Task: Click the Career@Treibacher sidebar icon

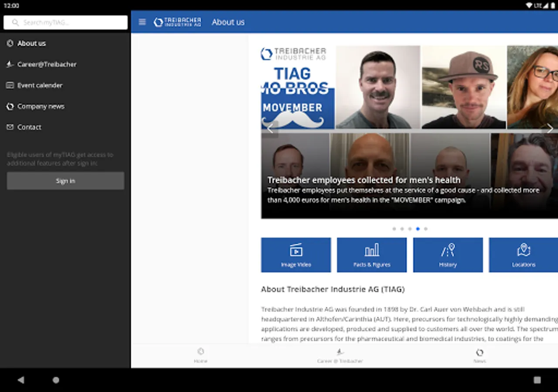Action: pyautogui.click(x=10, y=64)
